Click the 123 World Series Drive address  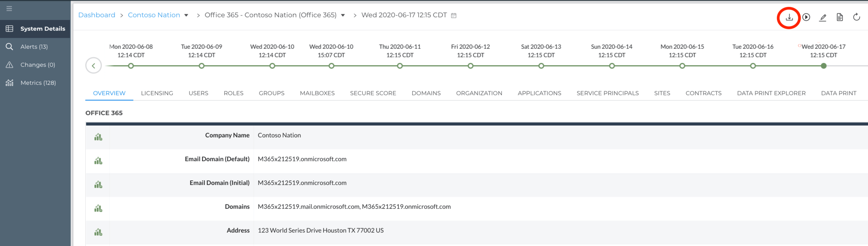pyautogui.click(x=320, y=230)
